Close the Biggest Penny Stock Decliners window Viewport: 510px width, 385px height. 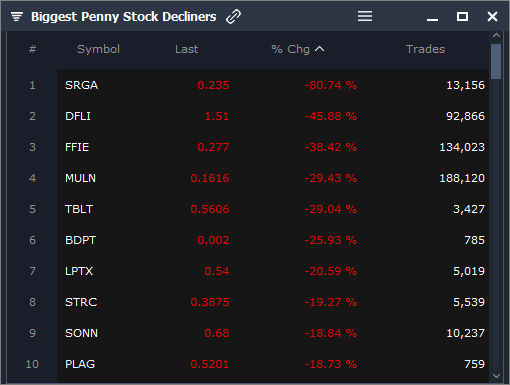(492, 16)
